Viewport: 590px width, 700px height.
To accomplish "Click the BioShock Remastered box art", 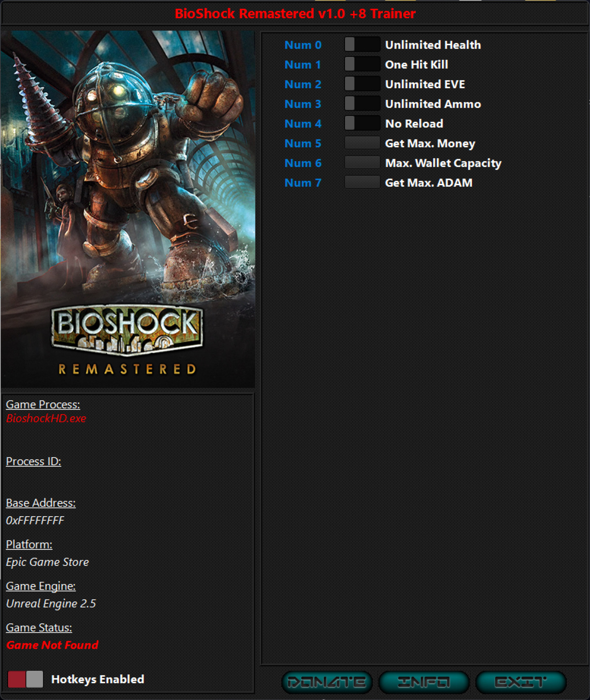I will click(129, 210).
